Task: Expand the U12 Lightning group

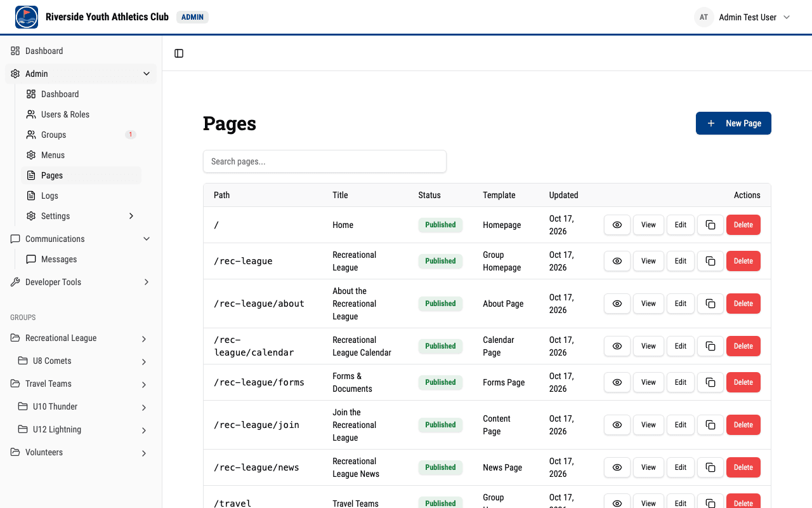Action: 144,430
